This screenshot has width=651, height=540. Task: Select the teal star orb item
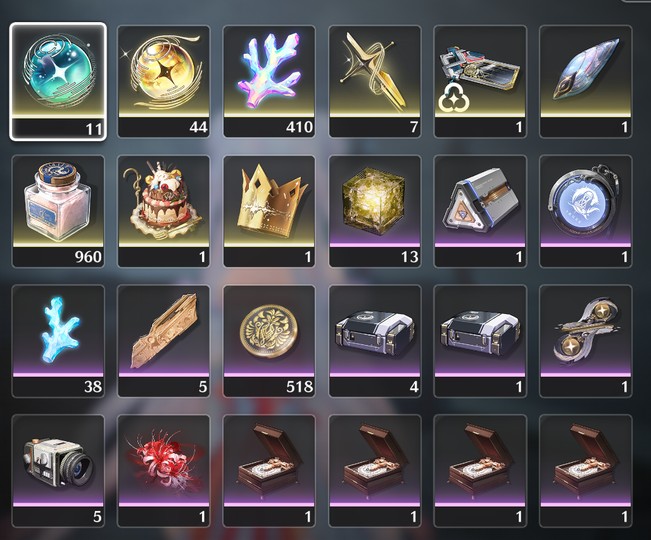pyautogui.click(x=58, y=81)
